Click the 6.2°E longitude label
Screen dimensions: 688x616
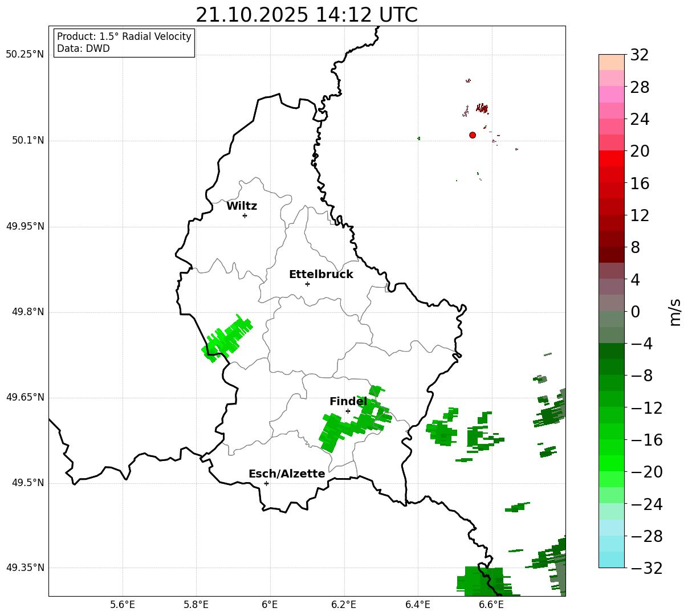[344, 605]
